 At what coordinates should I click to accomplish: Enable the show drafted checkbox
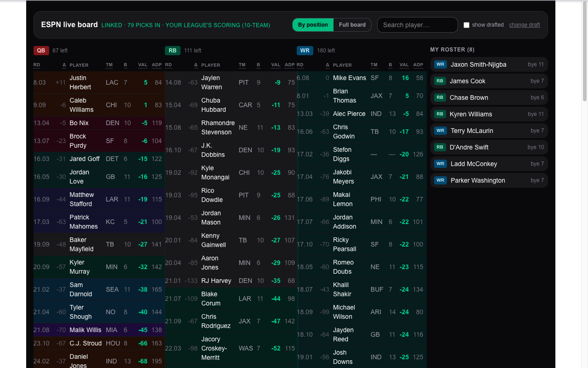466,25
